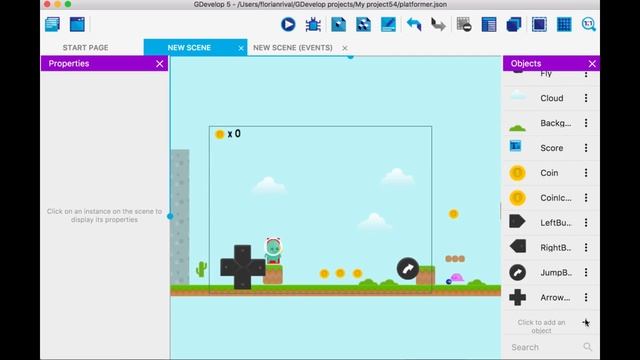The width and height of the screenshot is (640, 360).
Task: Click the JumpB... object thumbnail
Action: point(518,272)
